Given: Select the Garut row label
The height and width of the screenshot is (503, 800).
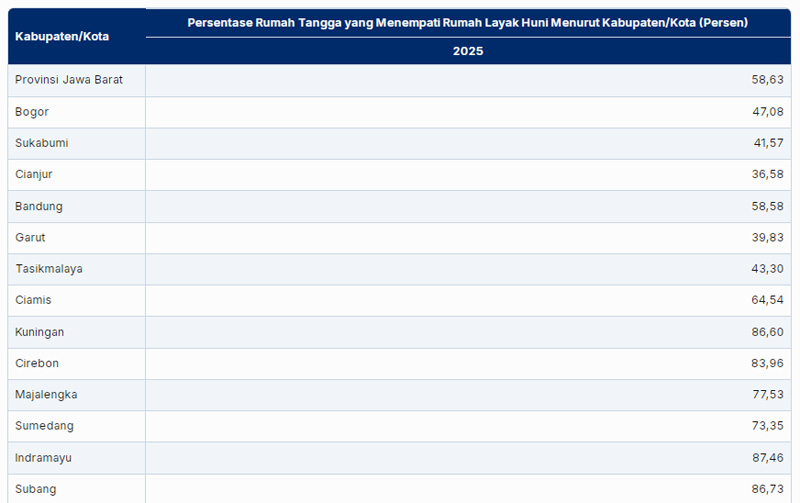Looking at the screenshot, I should 30,237.
